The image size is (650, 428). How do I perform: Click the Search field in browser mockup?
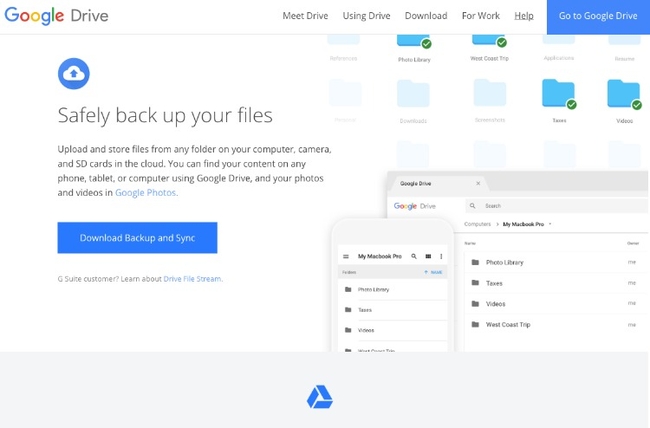tap(556, 206)
